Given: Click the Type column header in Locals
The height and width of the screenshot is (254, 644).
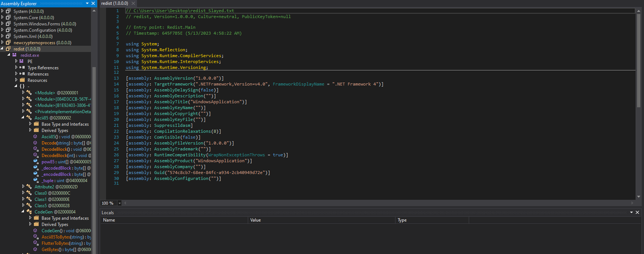Looking at the screenshot, I should pos(431,220).
